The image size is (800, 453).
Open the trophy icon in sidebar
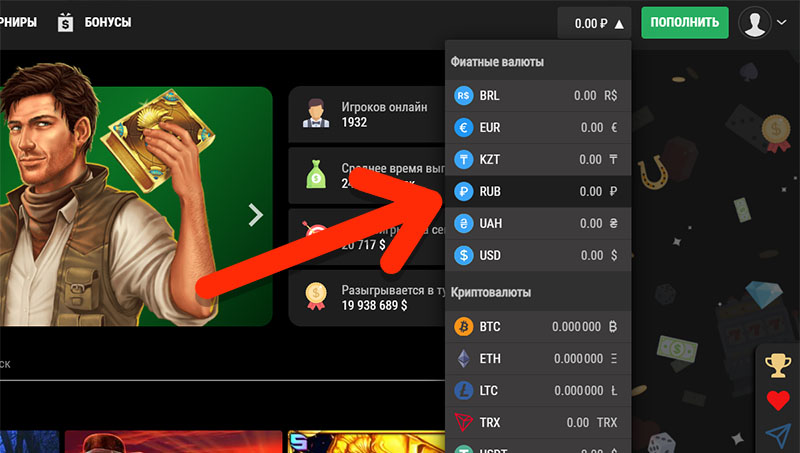click(x=777, y=367)
